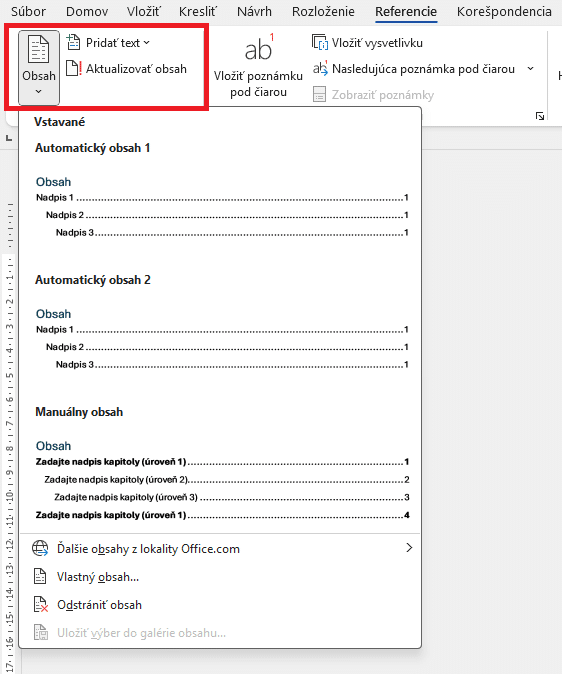Open Ďalšie obsahy z lokality Office.com
Screen dimensions: 562x674
point(220,548)
